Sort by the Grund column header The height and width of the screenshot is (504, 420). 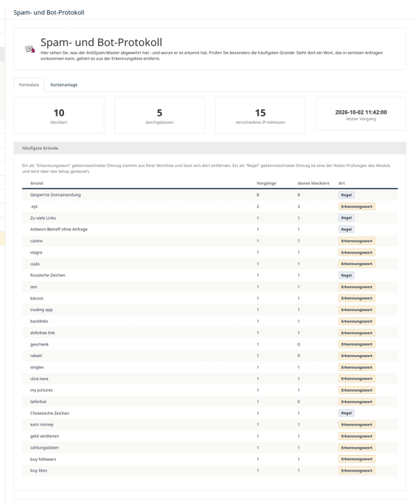(36, 183)
